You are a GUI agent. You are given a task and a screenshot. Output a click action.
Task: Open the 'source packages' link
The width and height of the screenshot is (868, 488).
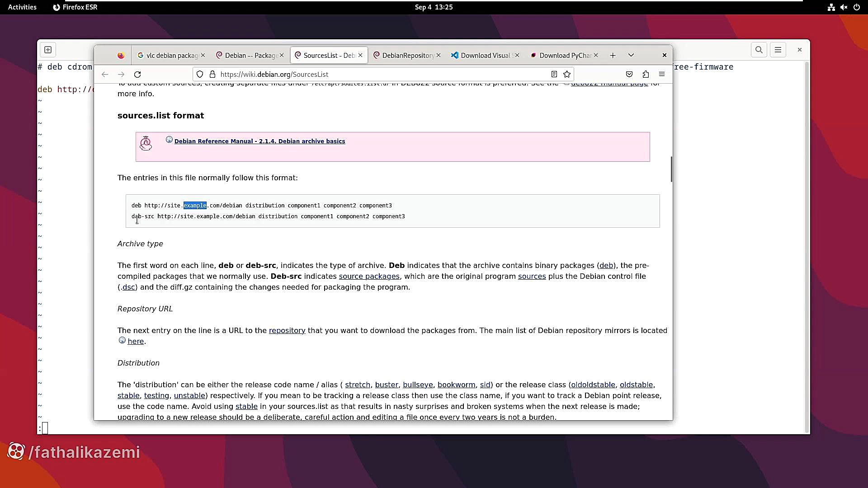pyautogui.click(x=369, y=277)
